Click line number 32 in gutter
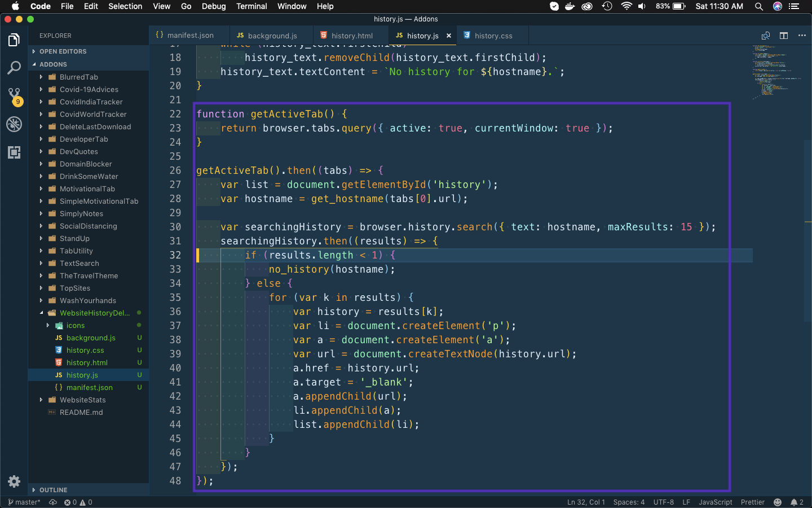The image size is (812, 508). pyautogui.click(x=175, y=255)
